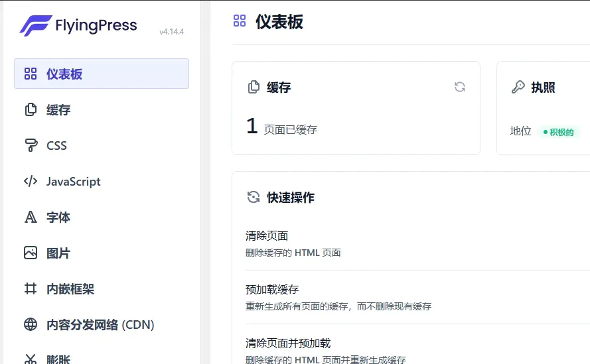Click the 删除缓存的 HTML 页面 description under 清除页面
Screen dimensions: 590x364
click(293, 253)
